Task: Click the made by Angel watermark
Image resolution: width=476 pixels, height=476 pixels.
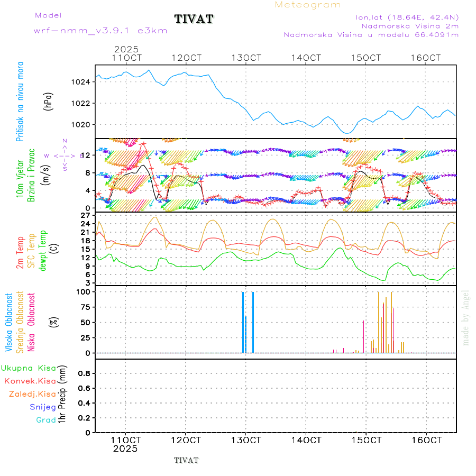Action: tap(466, 317)
